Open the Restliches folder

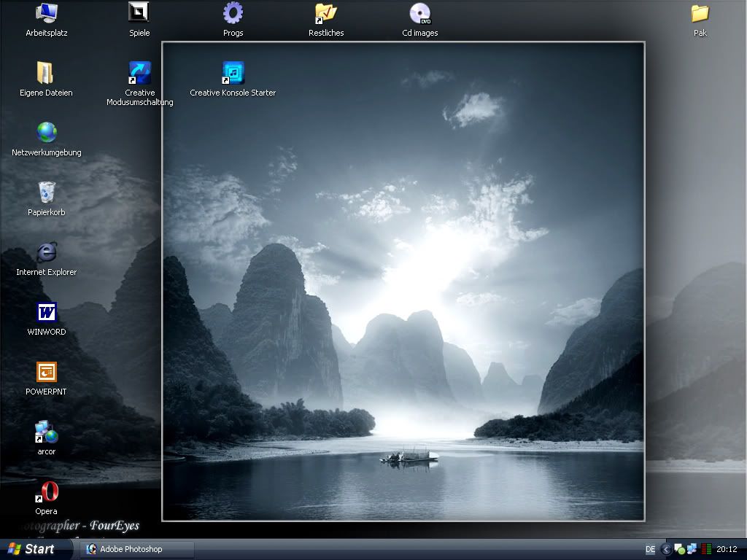coord(325,15)
